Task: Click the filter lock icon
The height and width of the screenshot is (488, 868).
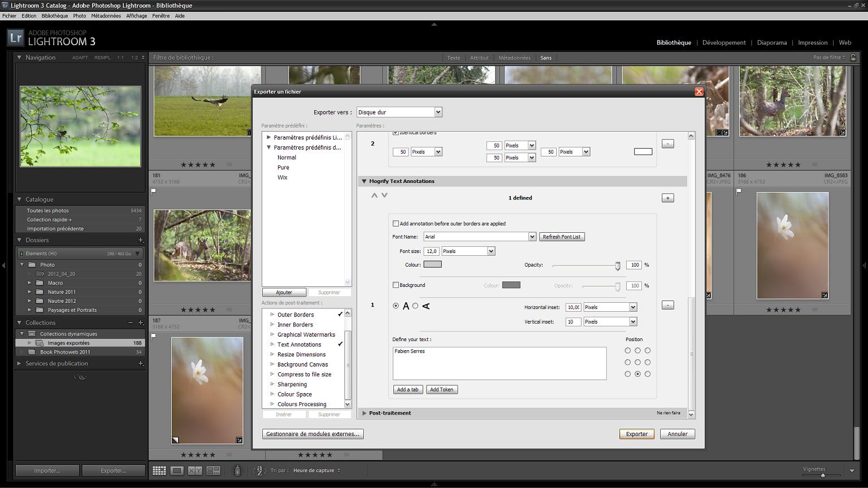Action: tap(853, 58)
